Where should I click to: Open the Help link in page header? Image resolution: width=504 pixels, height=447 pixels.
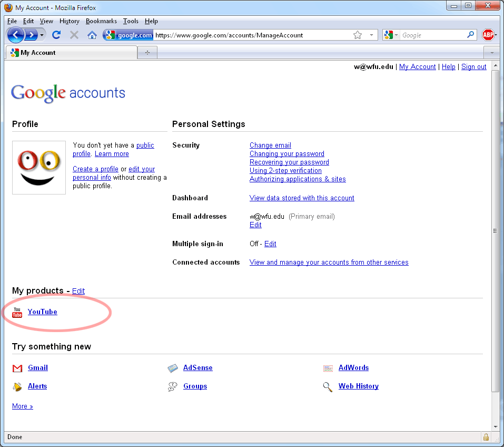point(448,66)
